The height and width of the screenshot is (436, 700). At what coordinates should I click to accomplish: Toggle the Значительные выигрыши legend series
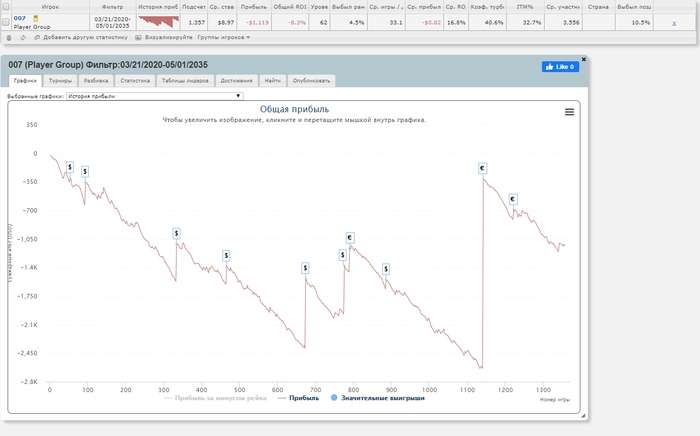click(378, 398)
